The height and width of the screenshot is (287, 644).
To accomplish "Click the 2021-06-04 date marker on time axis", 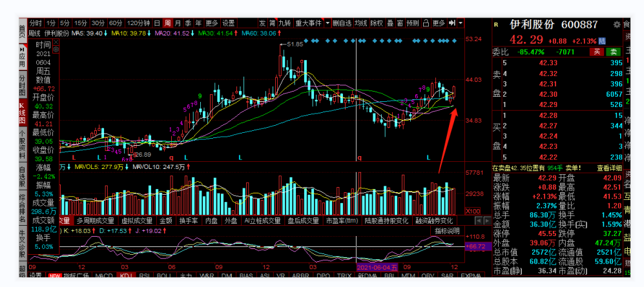I will point(377,267).
